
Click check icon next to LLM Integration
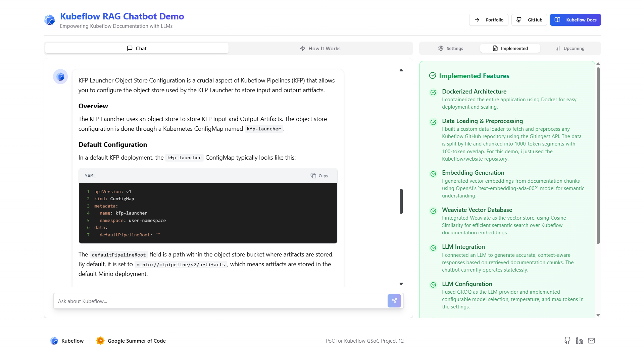(433, 248)
